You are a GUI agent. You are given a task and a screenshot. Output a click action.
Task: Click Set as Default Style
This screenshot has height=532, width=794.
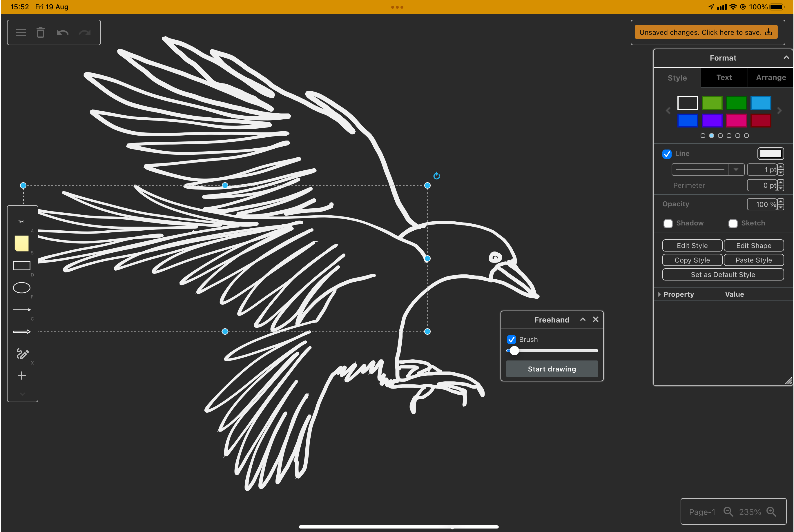coord(723,274)
